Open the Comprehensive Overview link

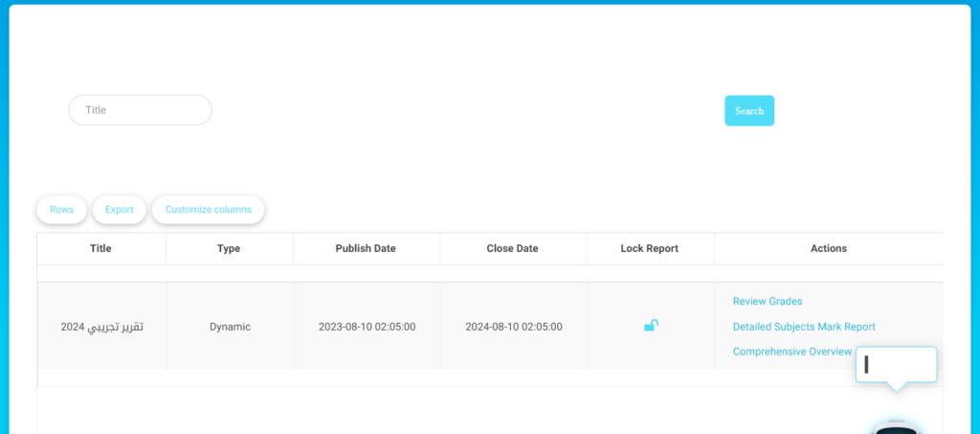coord(791,352)
